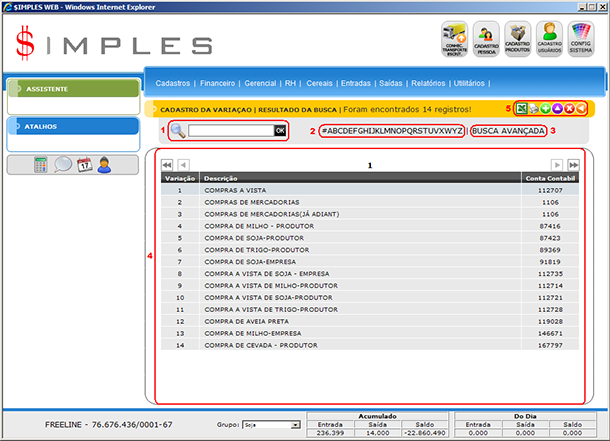Add new record with green plus icon
The width and height of the screenshot is (610, 441).
546,107
